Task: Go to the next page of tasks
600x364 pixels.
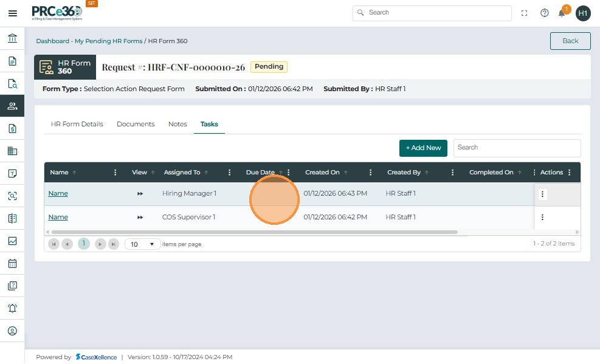Action: 100,244
